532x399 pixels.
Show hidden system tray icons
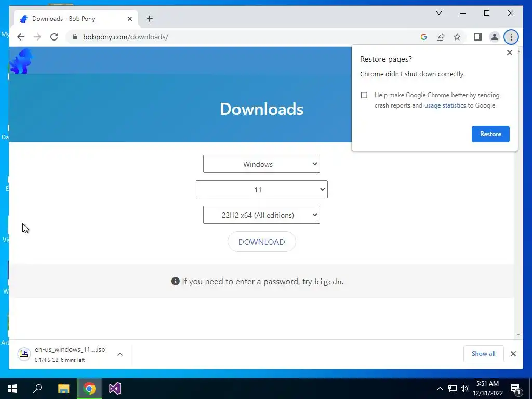pos(440,389)
